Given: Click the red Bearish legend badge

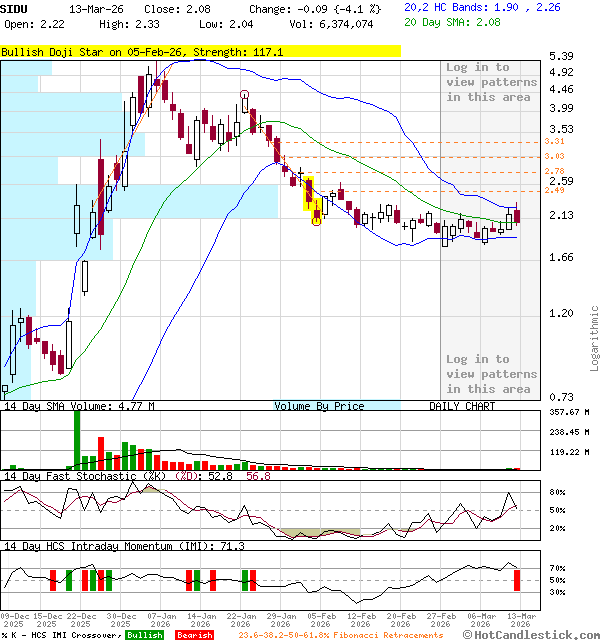Looking at the screenshot, I should coord(194,635).
